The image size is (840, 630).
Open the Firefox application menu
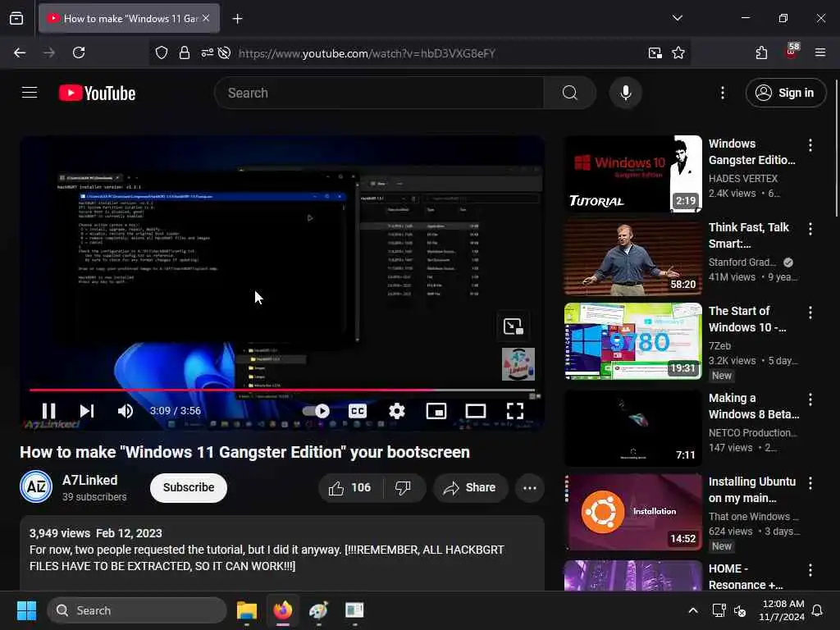pos(820,52)
